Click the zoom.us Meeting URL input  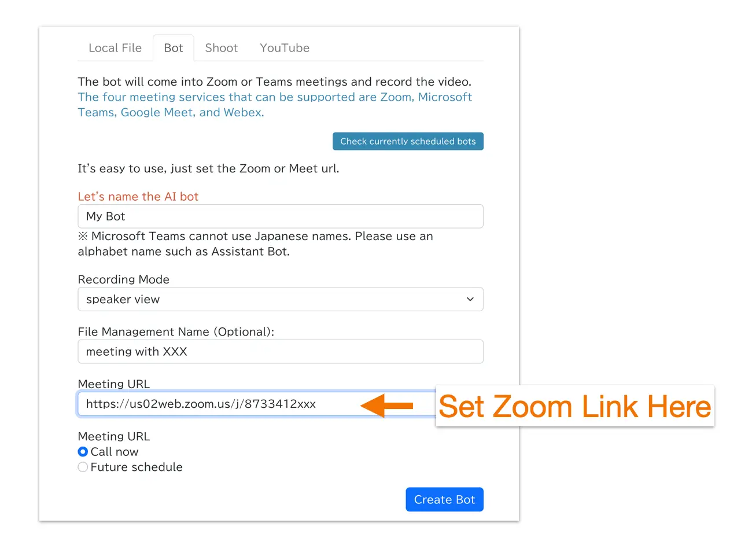(220, 404)
